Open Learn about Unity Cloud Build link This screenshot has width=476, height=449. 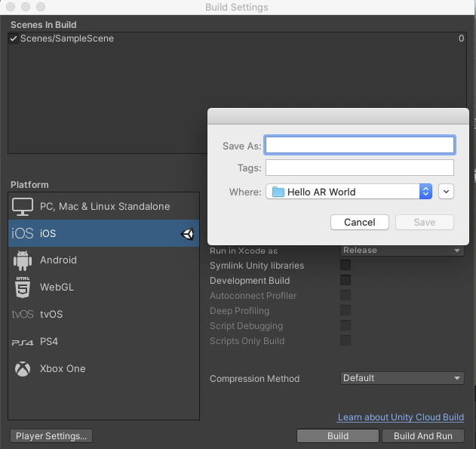point(401,417)
